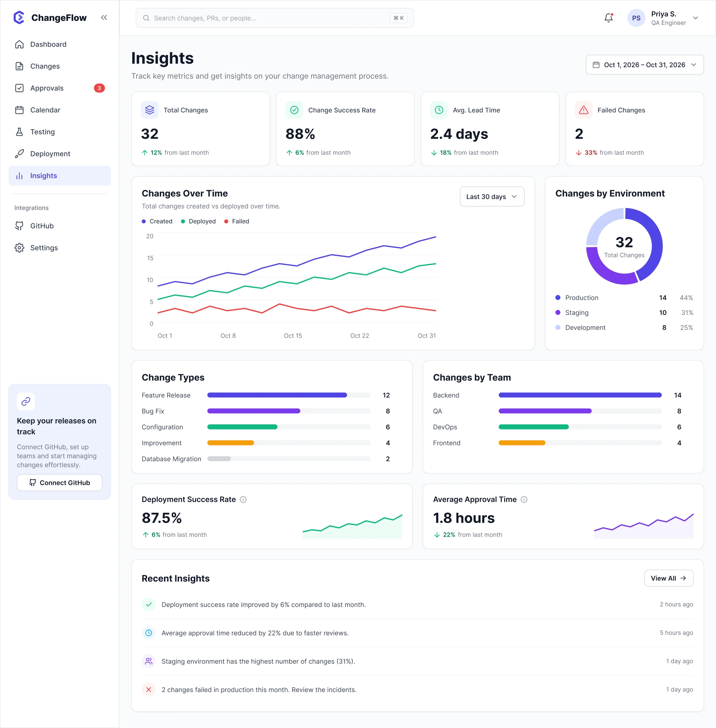Screen dimensions: 716x728
Task: Click the Staging legend color dot
Action: click(558, 313)
